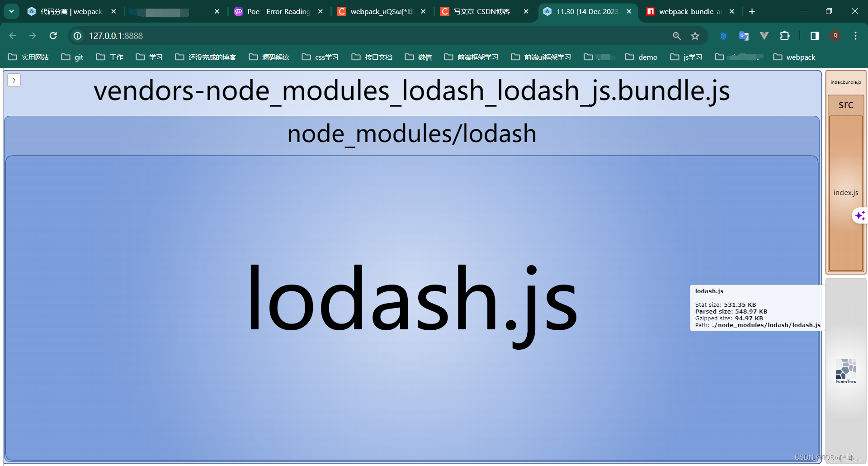Open the 源码解读 bookmarks folder
The image size is (868, 466).
269,57
